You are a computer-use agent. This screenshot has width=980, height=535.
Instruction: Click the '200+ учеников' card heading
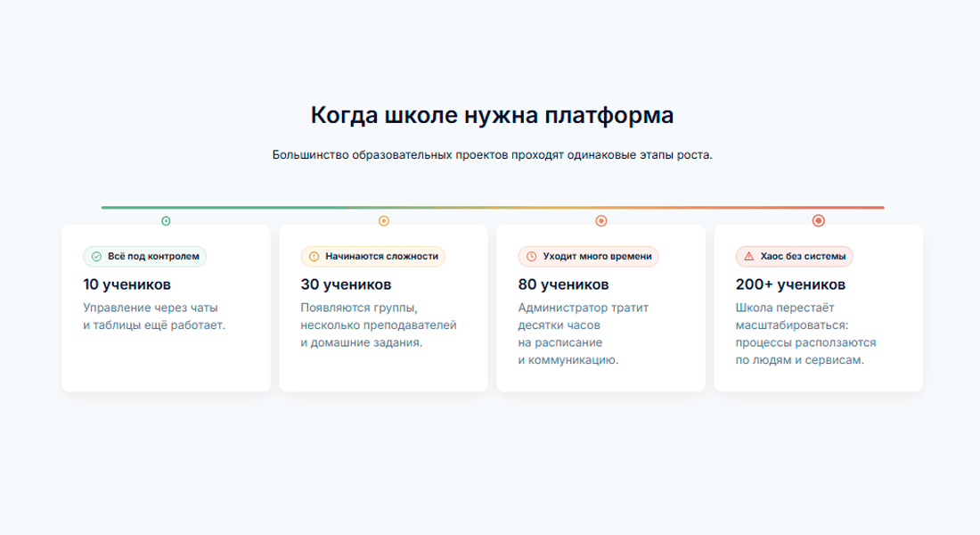click(x=790, y=284)
